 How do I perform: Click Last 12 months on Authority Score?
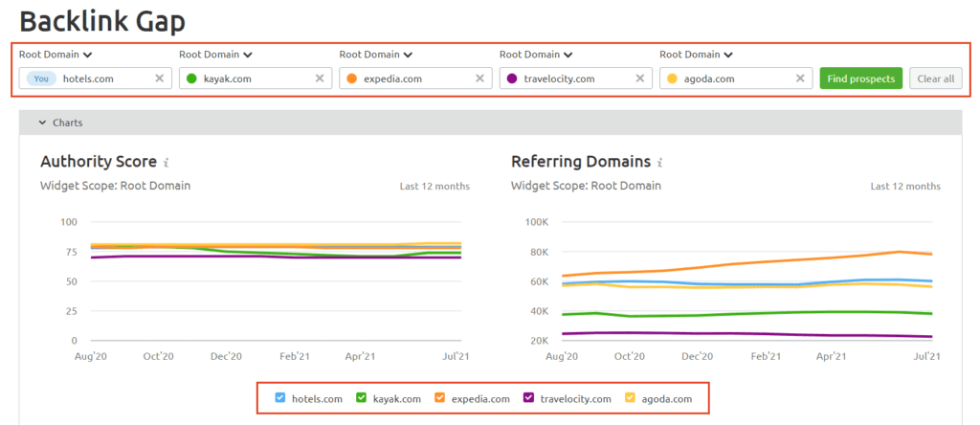434,187
